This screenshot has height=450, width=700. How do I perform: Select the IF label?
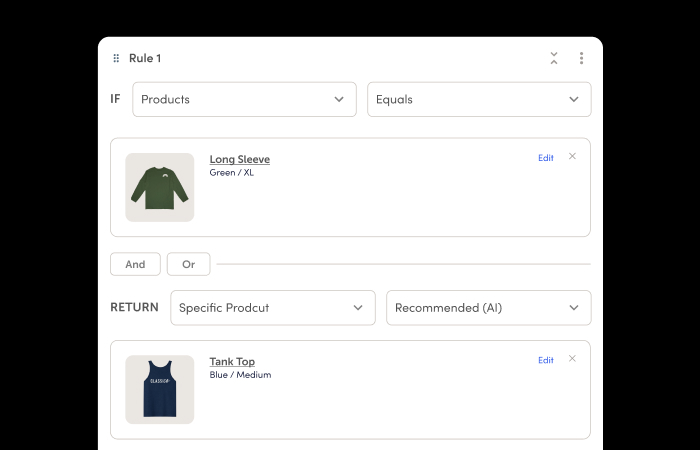point(115,99)
